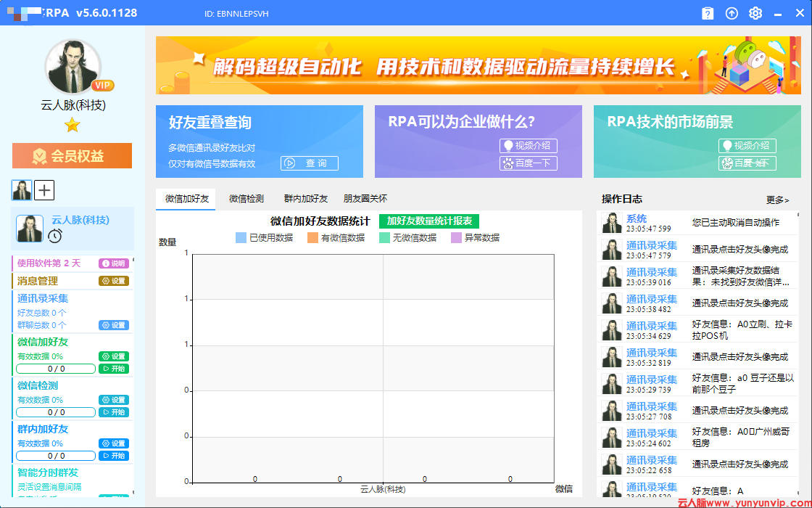Screen dimensions: 812x508
Task: Toggle 异常数据 purple legend swatch
Action: click(456, 238)
